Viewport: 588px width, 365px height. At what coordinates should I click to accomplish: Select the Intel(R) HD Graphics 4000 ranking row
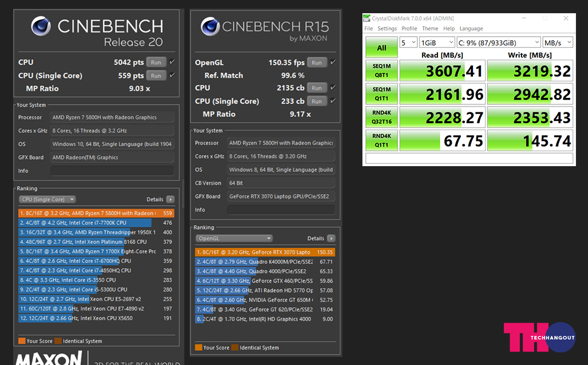pos(265,319)
